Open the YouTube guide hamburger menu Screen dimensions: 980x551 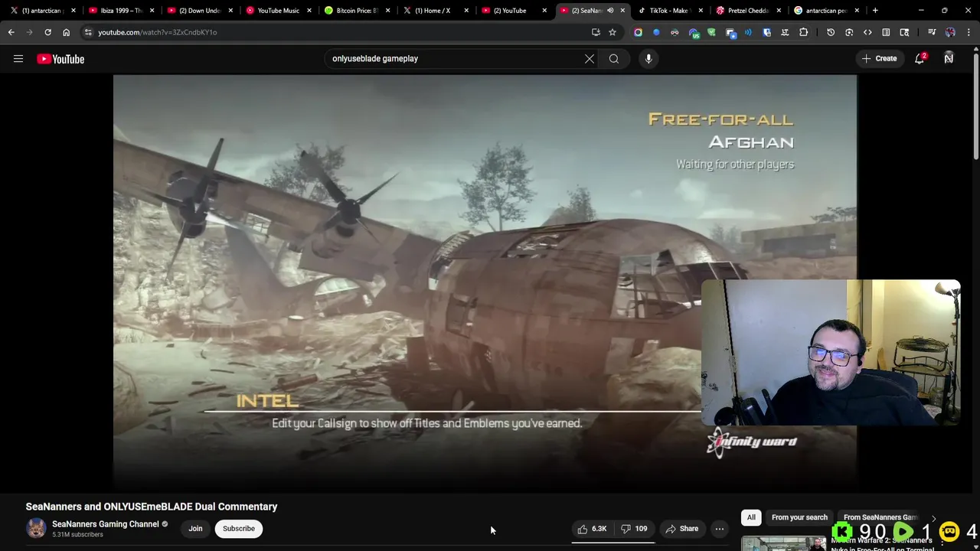(x=18, y=59)
